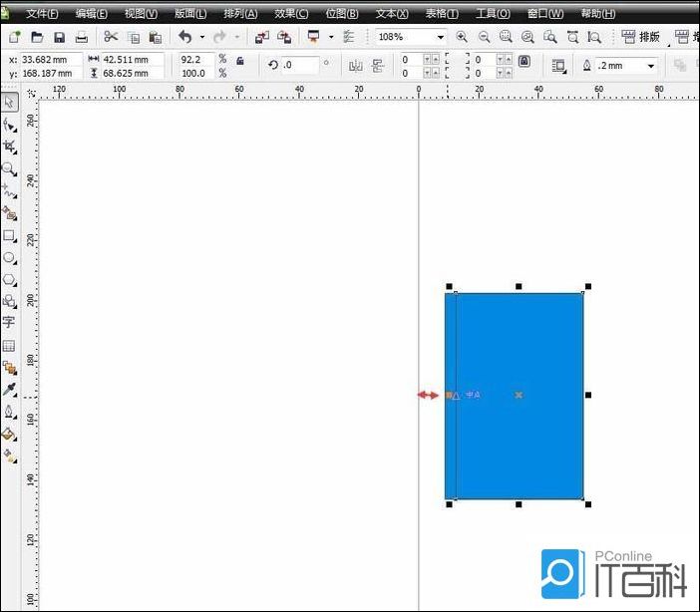This screenshot has width=700, height=612.
Task: Toggle the lock ratio padlock by the scale fields
Action: tap(240, 61)
